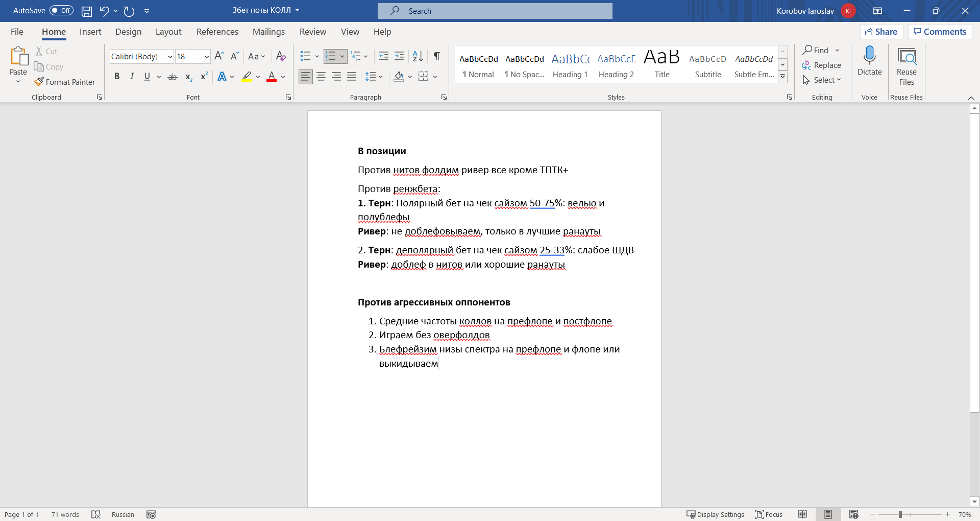Viewport: 980px width, 521px height.
Task: Apply superscript formatting
Action: click(x=204, y=77)
